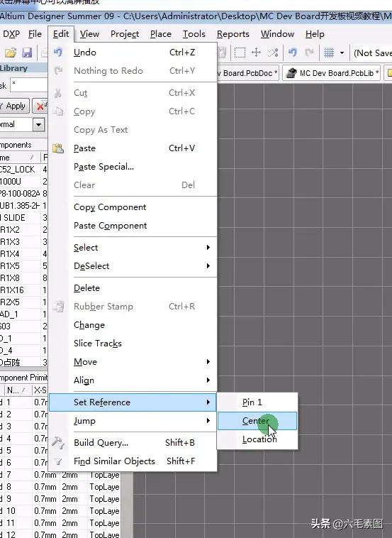This screenshot has width=392, height=538.
Task: Click the Build Query wrench icon
Action: click(58, 443)
